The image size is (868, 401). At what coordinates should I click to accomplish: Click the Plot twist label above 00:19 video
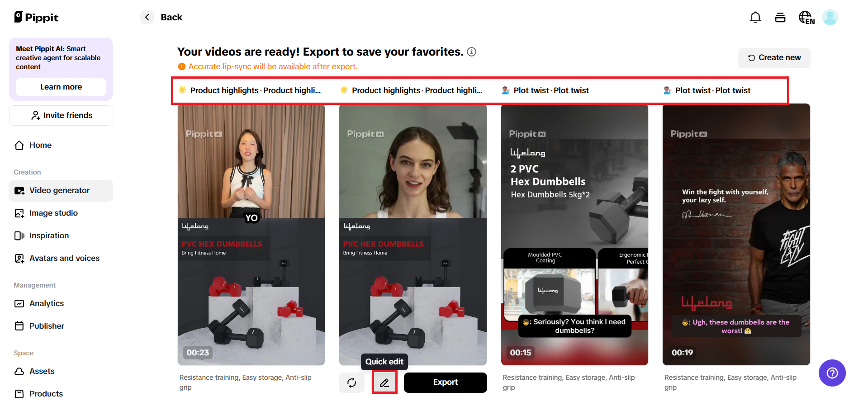[x=707, y=90]
